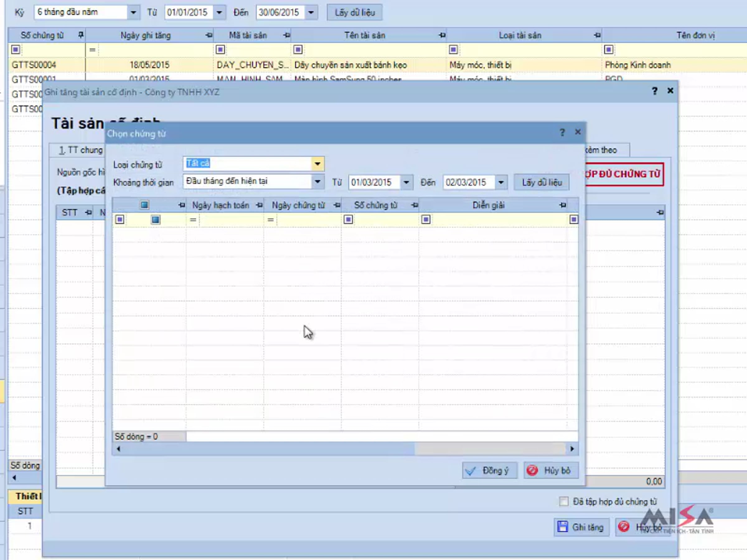747x560 pixels.
Task: Open Khoảng thời gian dropdown
Action: [317, 182]
